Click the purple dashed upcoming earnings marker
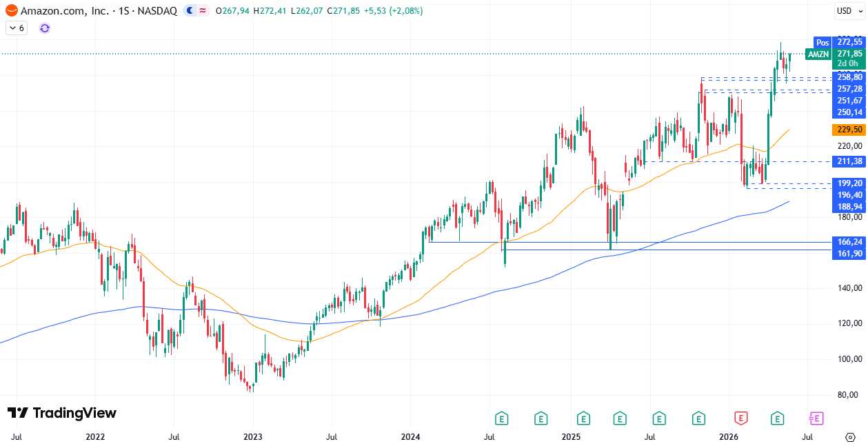The width and height of the screenshot is (868, 446). pyautogui.click(x=816, y=418)
